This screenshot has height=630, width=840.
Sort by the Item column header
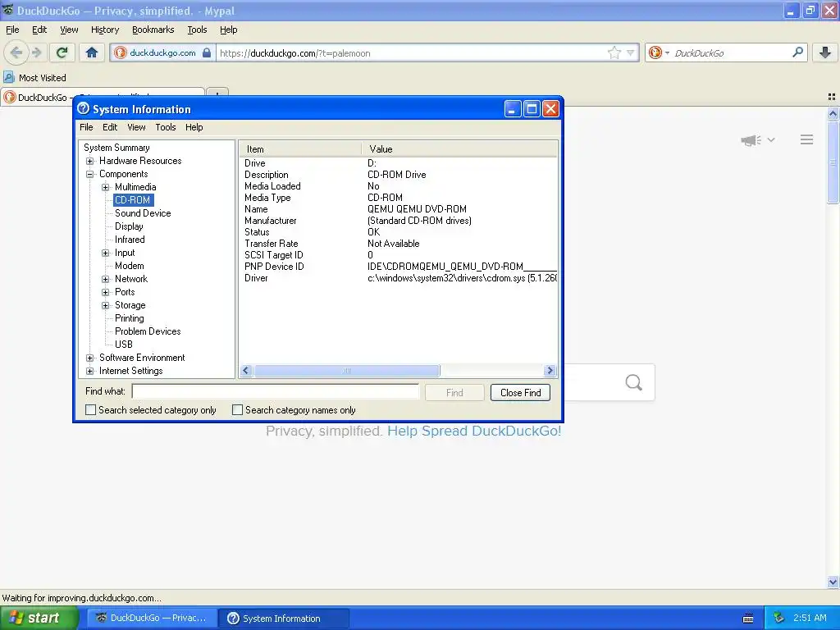click(x=300, y=149)
